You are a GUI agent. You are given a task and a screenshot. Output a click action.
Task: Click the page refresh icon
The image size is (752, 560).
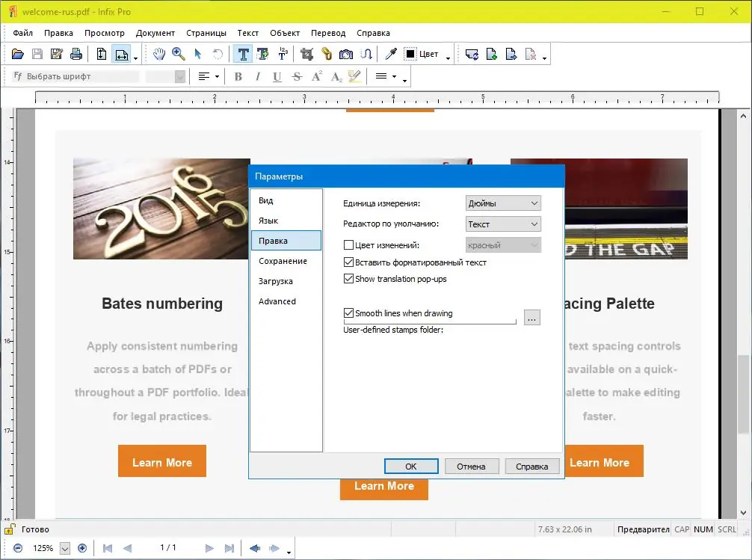click(x=472, y=55)
